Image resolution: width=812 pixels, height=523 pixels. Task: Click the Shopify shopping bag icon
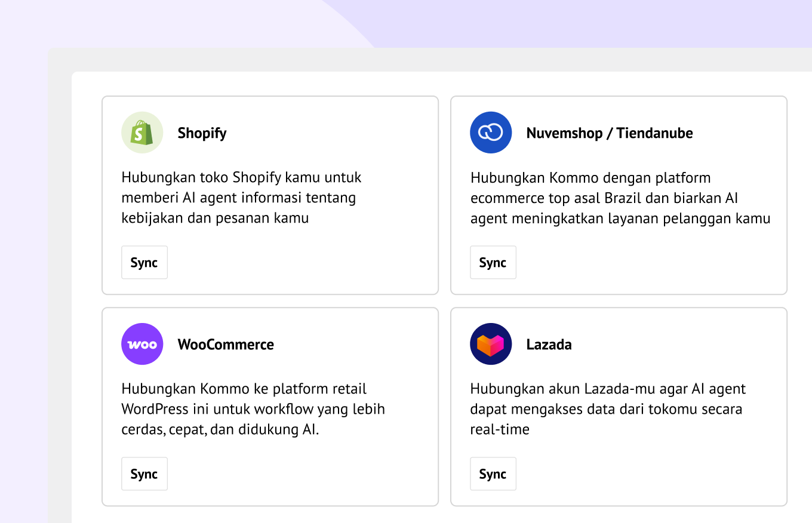(142, 133)
